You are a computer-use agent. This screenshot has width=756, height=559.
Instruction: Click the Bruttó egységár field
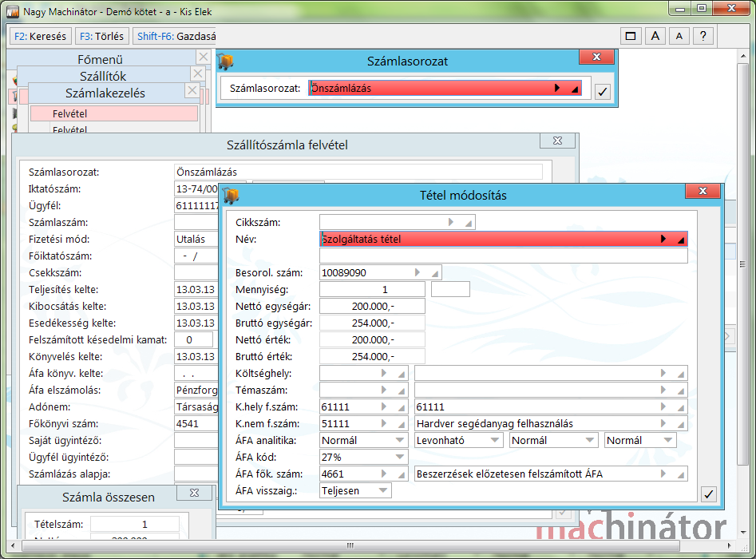point(372,323)
